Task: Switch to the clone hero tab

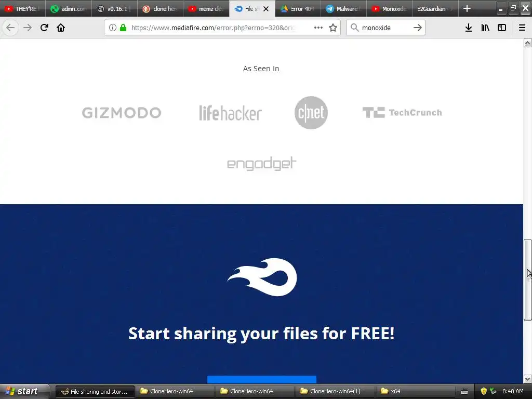Action: (x=160, y=9)
